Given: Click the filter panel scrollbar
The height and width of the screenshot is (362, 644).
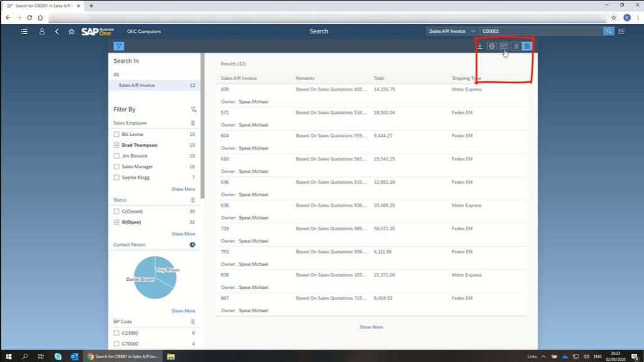Looking at the screenshot, I should [x=202, y=125].
